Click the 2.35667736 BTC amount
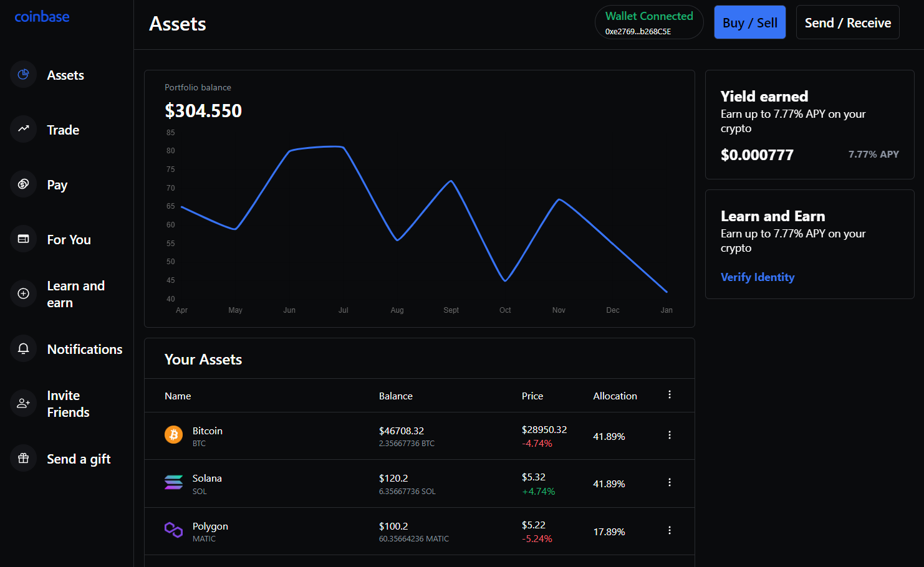 pos(407,444)
